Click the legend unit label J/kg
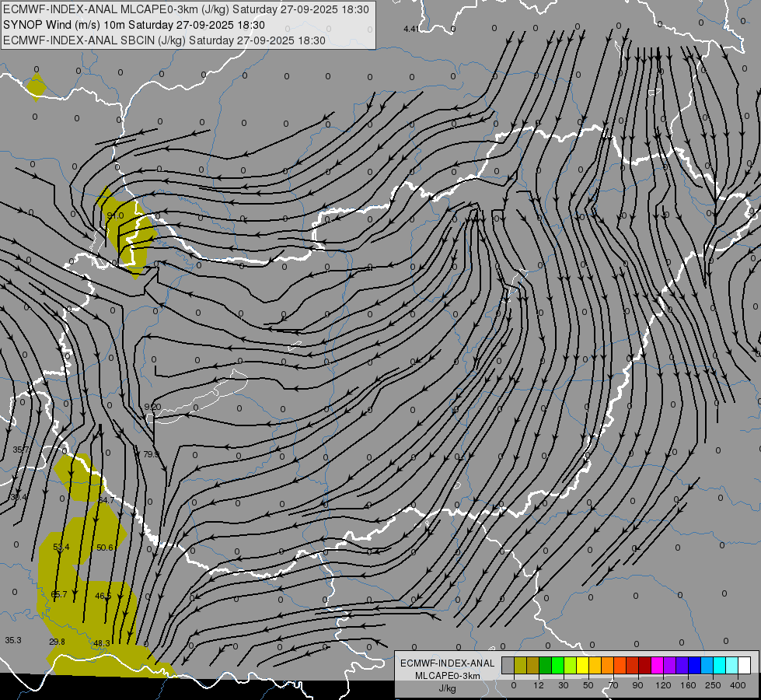The width and height of the screenshot is (761, 700). point(448,688)
